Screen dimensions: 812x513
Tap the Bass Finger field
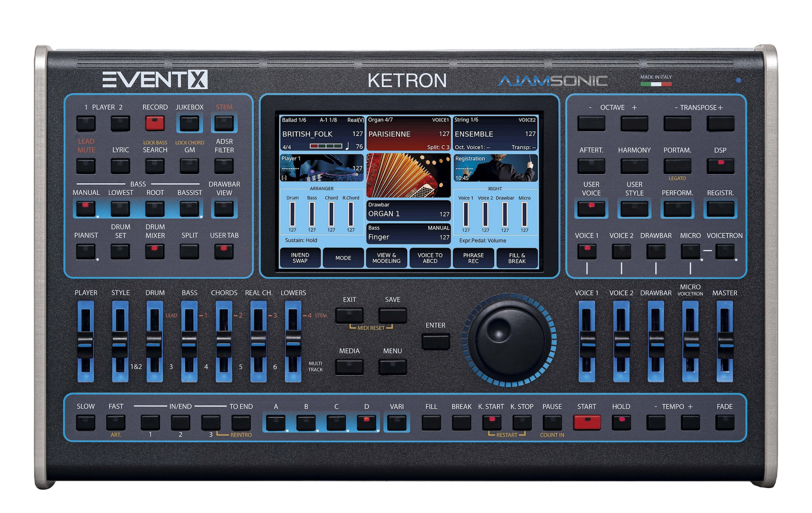pos(408,233)
